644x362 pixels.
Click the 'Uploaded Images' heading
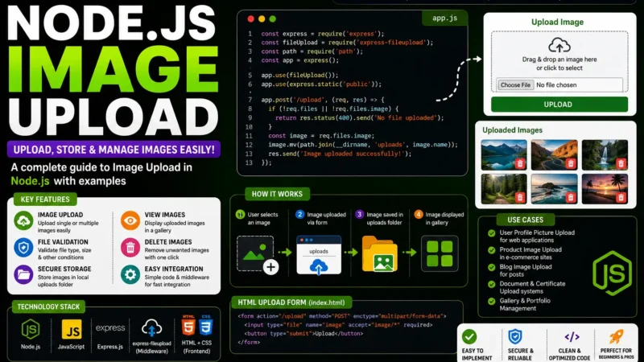(512, 130)
